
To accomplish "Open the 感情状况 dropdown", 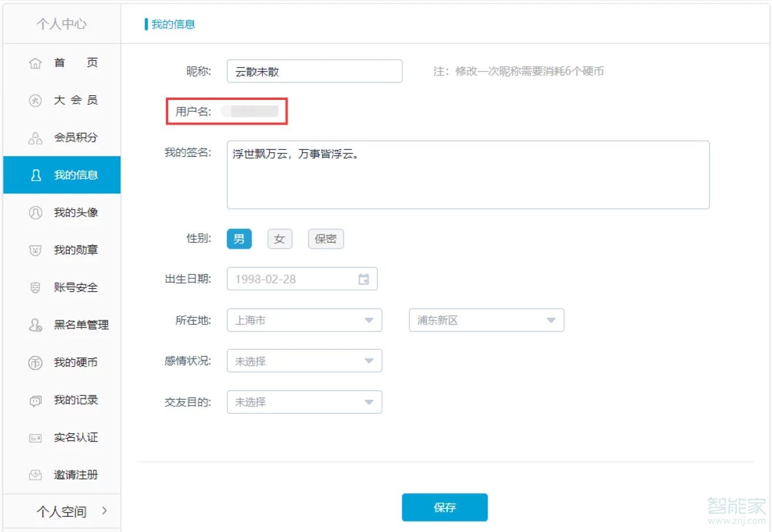I will [x=305, y=361].
